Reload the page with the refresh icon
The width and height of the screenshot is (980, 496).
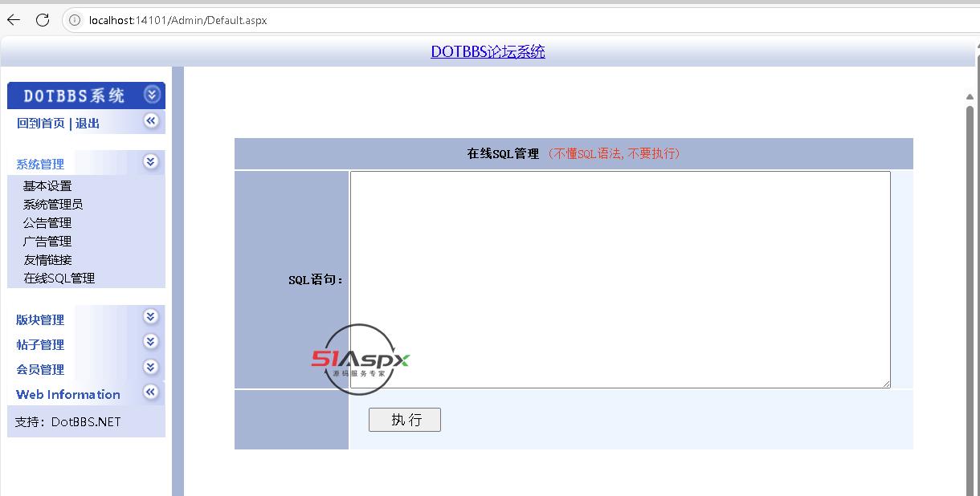click(43, 20)
